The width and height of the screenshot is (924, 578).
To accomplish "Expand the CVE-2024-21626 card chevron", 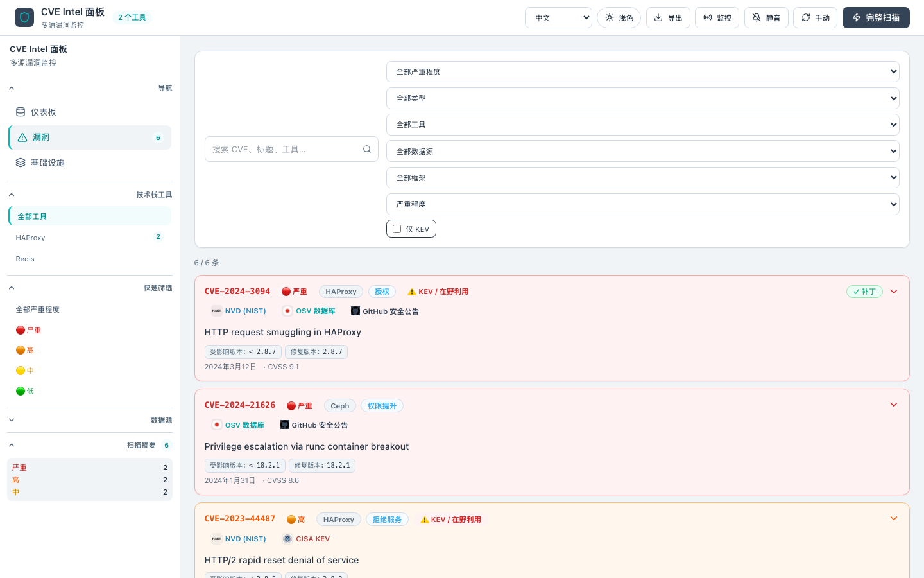I will pos(894,405).
